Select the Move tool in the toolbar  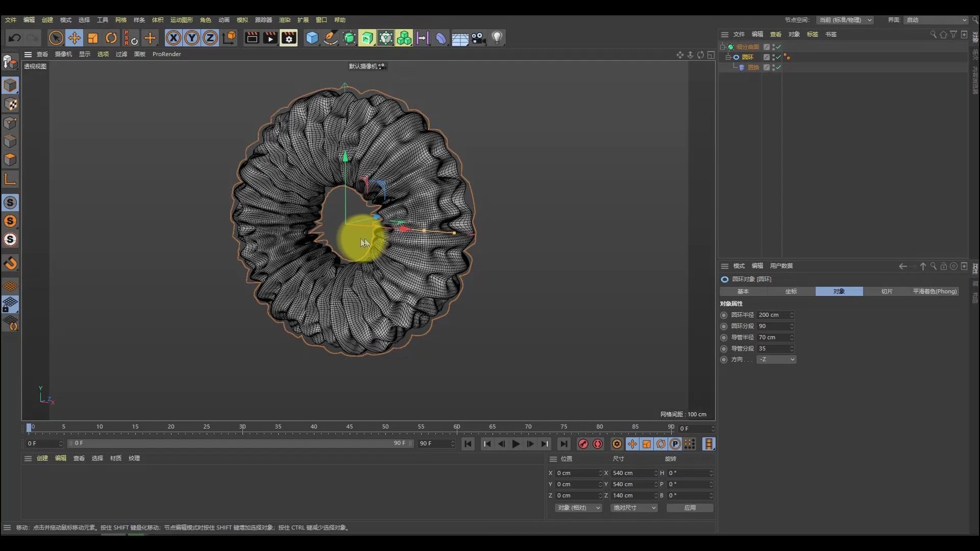(x=75, y=38)
